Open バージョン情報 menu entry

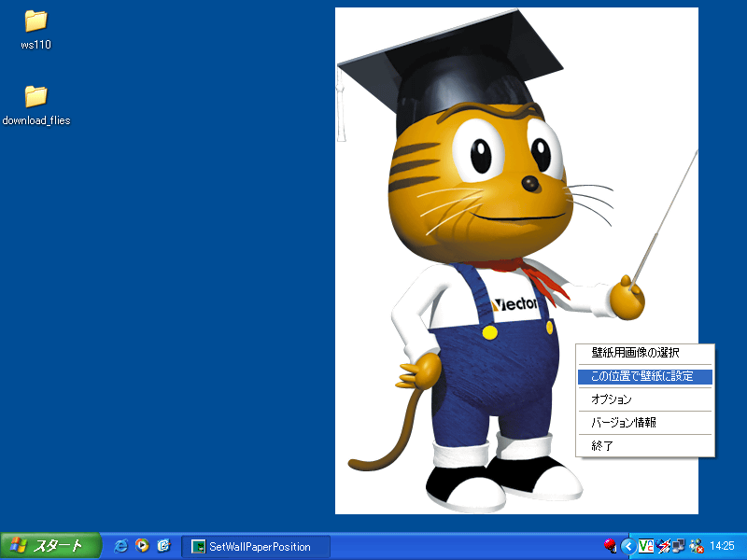(x=644, y=423)
